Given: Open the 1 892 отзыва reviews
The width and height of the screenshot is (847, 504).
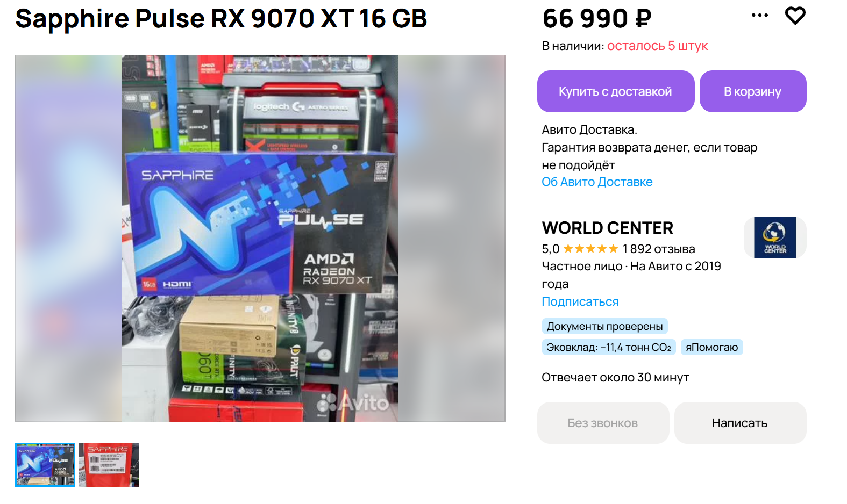Looking at the screenshot, I should coord(659,249).
